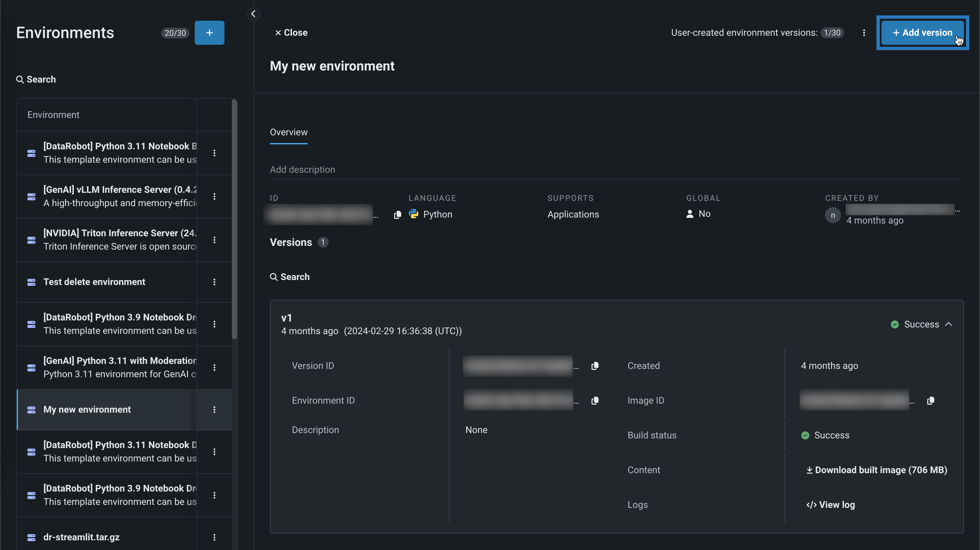Click the Add version button

point(922,33)
